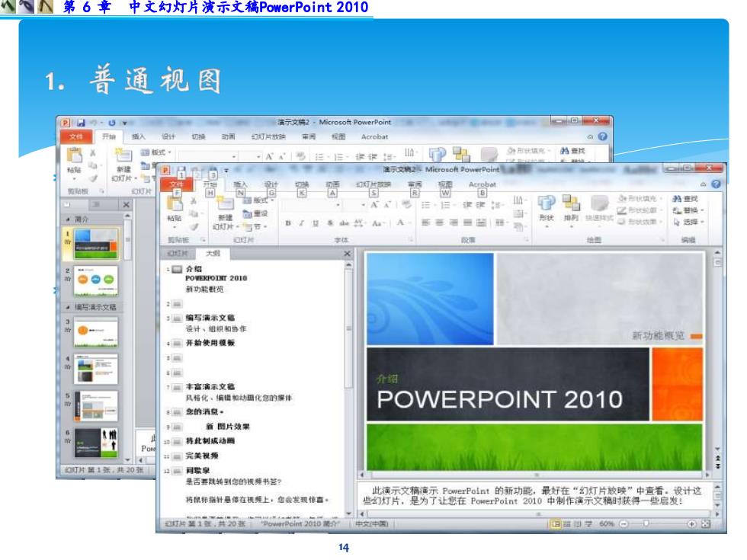Click the Help question mark in front window
The image size is (747, 560).
(x=716, y=184)
